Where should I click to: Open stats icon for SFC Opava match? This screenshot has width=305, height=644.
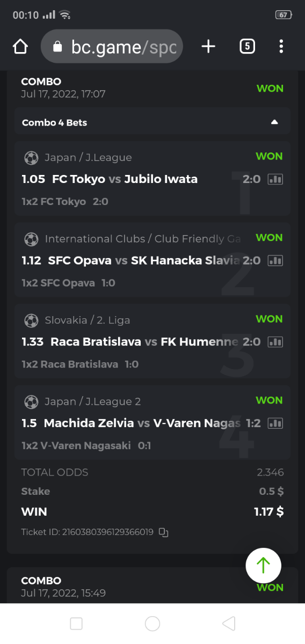(x=275, y=260)
